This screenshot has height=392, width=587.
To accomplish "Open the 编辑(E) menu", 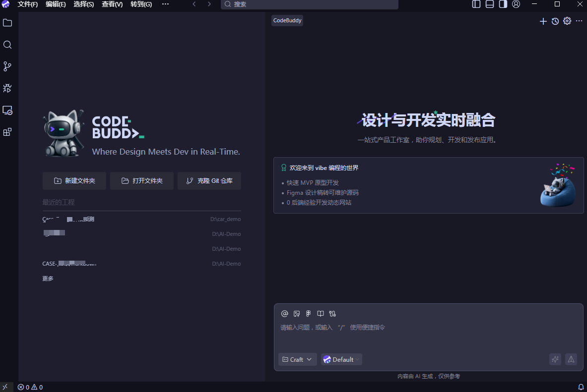I will pos(56,4).
